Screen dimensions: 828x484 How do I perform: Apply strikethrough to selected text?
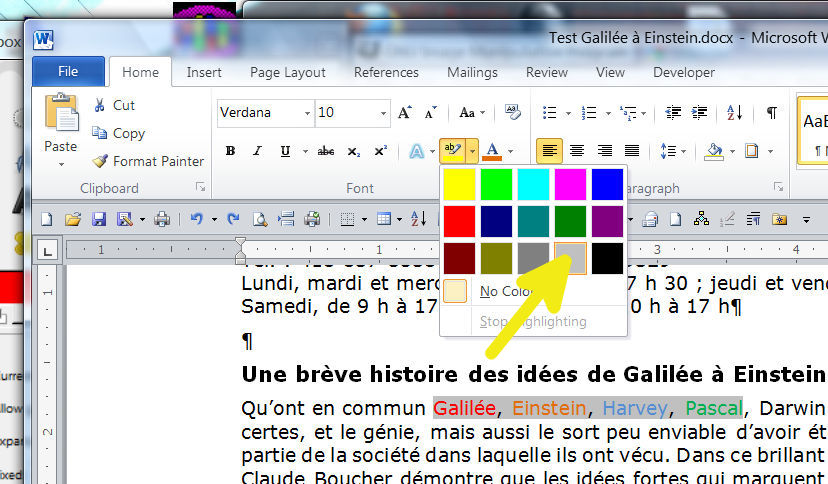(326, 151)
